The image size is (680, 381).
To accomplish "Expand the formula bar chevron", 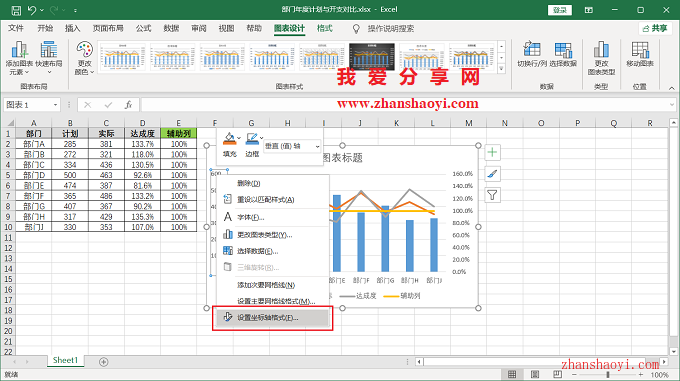I will [x=672, y=104].
